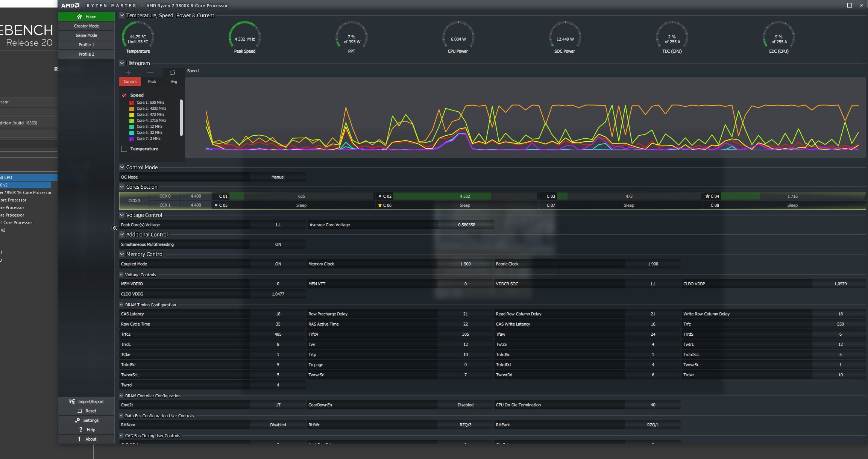Click the histogram reset view icon
This screenshot has height=459, width=868.
point(173,73)
